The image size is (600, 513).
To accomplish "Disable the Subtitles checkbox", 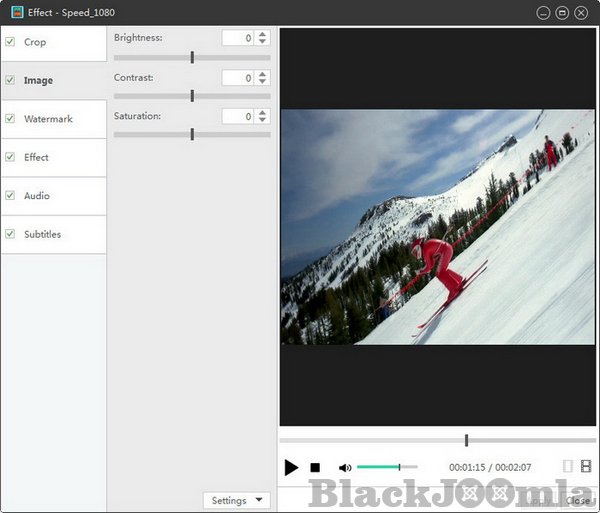I will 10,234.
